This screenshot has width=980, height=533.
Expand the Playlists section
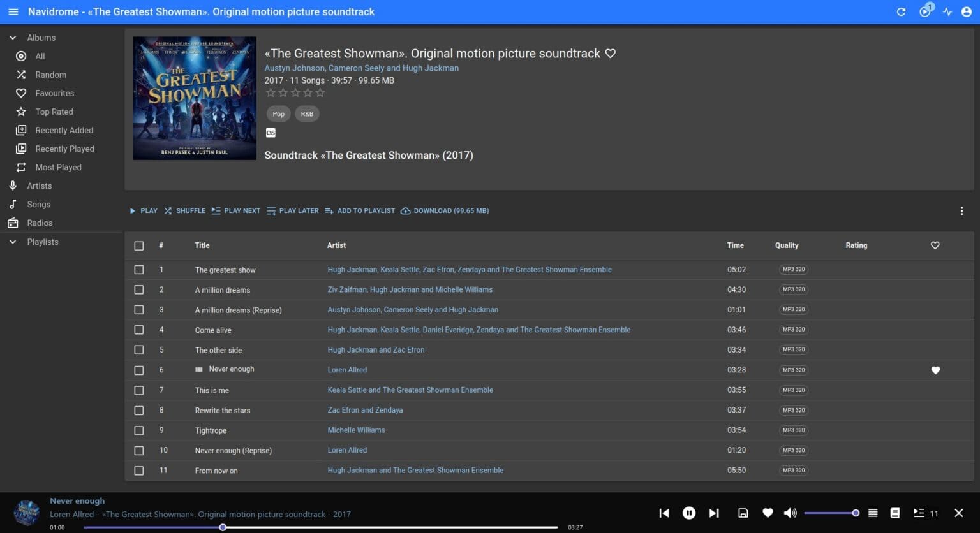click(x=13, y=242)
